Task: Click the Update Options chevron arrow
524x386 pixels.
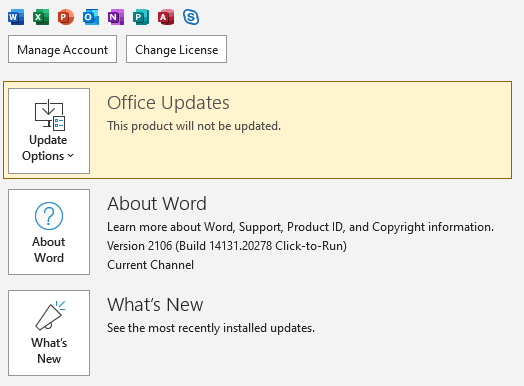Action: 71,156
